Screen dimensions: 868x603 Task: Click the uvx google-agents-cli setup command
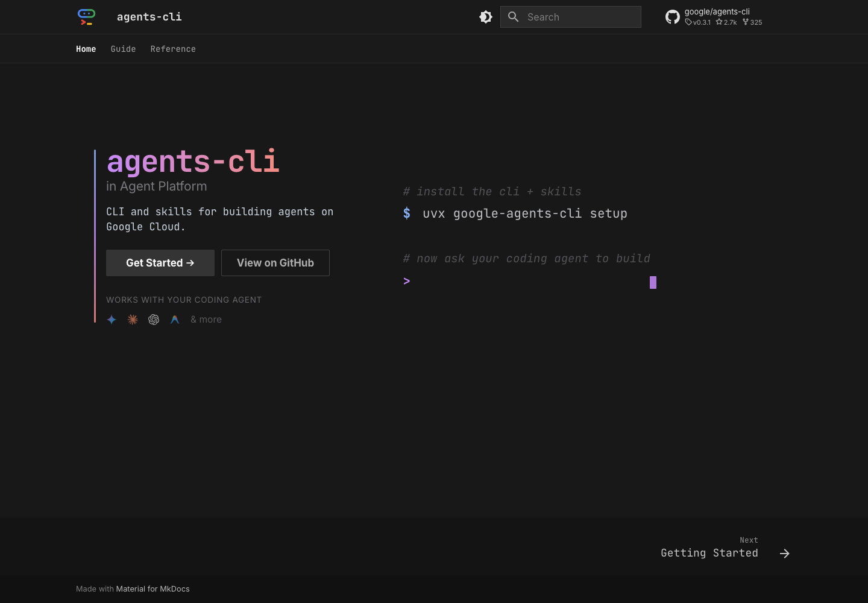(525, 213)
